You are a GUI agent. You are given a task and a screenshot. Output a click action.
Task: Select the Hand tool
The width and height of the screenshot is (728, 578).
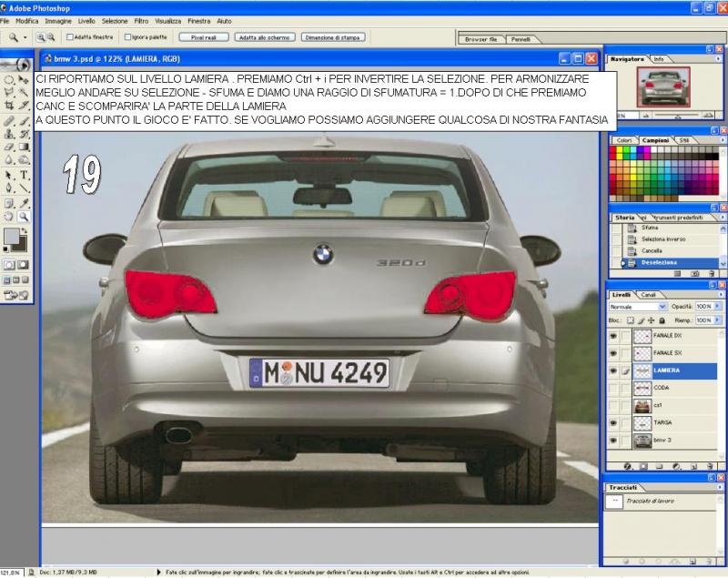[9, 217]
